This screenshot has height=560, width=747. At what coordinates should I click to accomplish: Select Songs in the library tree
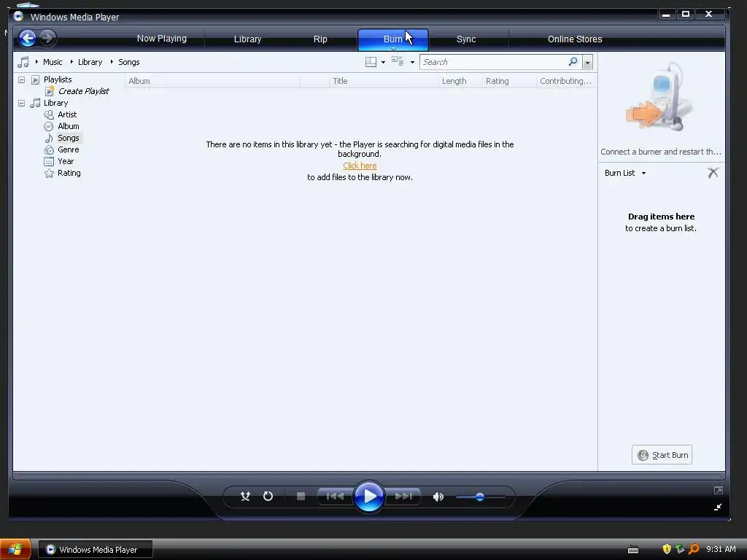[68, 138]
